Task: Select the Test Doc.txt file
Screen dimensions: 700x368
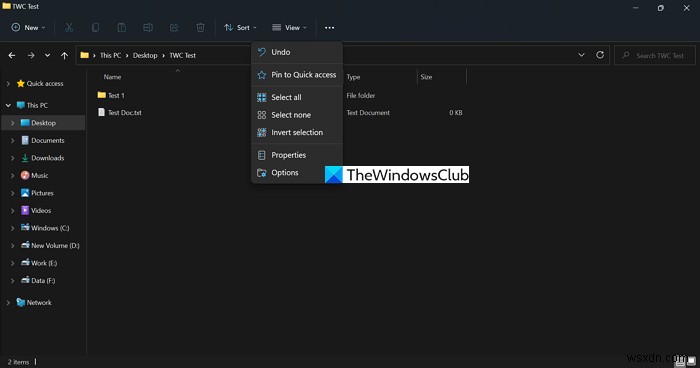Action: [x=120, y=113]
